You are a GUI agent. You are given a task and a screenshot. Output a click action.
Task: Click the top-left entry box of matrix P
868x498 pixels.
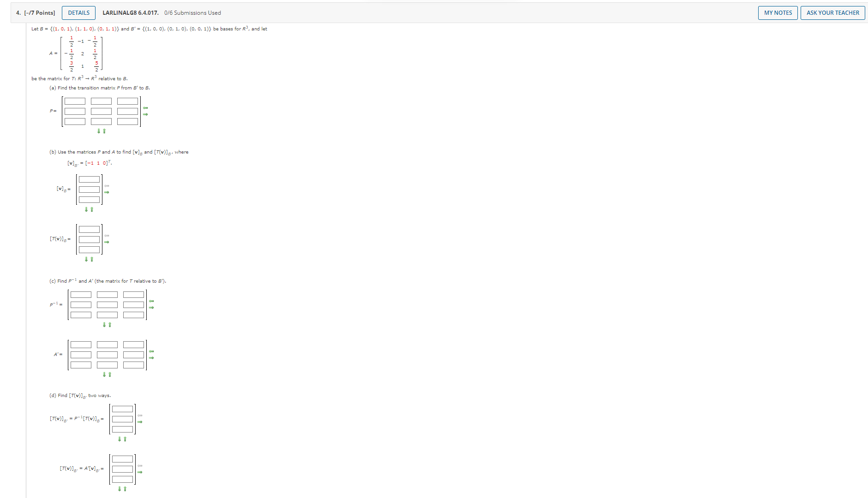pyautogui.click(x=75, y=101)
